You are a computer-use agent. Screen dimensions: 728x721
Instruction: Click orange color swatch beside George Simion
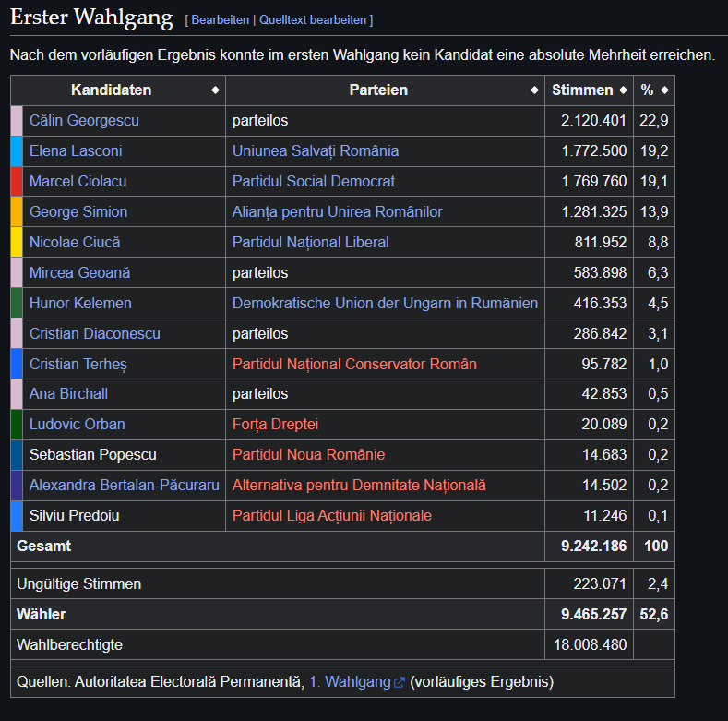tap(17, 211)
